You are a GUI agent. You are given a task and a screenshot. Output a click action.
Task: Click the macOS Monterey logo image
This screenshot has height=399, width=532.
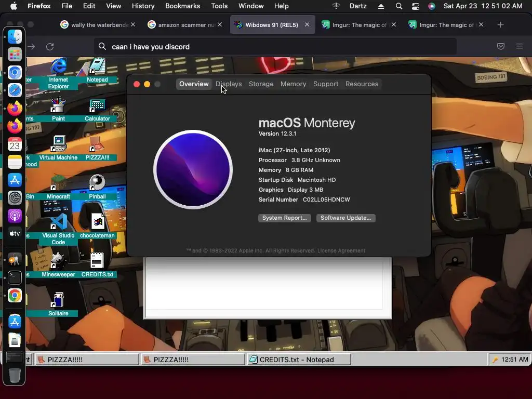[x=193, y=169]
